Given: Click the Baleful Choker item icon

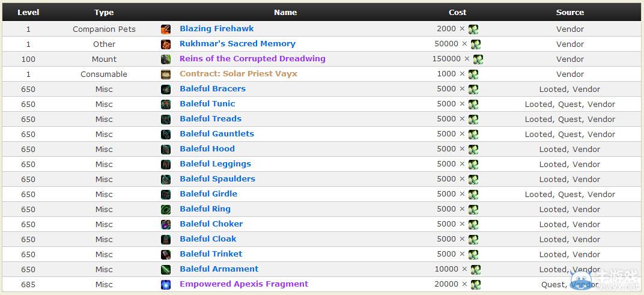Looking at the screenshot, I should tap(166, 224).
